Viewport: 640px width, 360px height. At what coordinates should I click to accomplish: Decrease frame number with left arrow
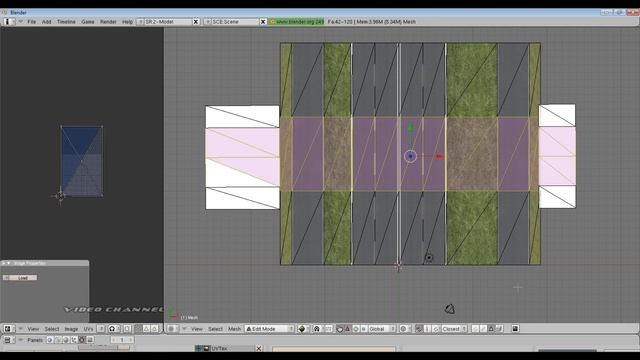point(113,340)
